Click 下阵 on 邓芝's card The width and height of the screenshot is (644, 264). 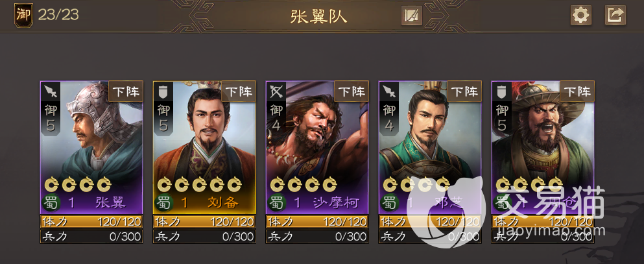tap(464, 91)
